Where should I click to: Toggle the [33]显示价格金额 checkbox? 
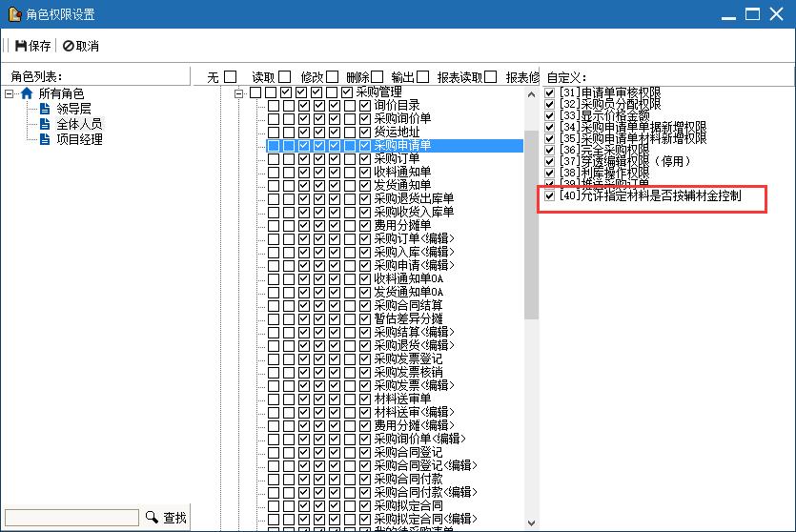point(549,115)
